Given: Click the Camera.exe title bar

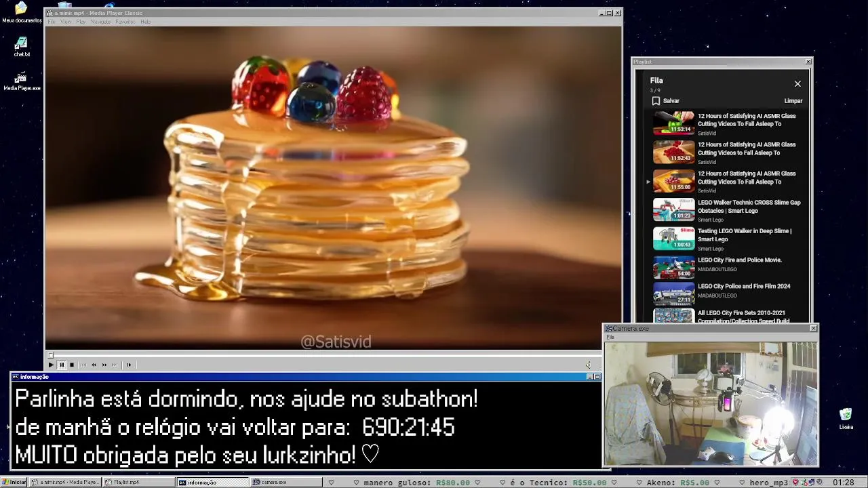Looking at the screenshot, I should [x=711, y=329].
